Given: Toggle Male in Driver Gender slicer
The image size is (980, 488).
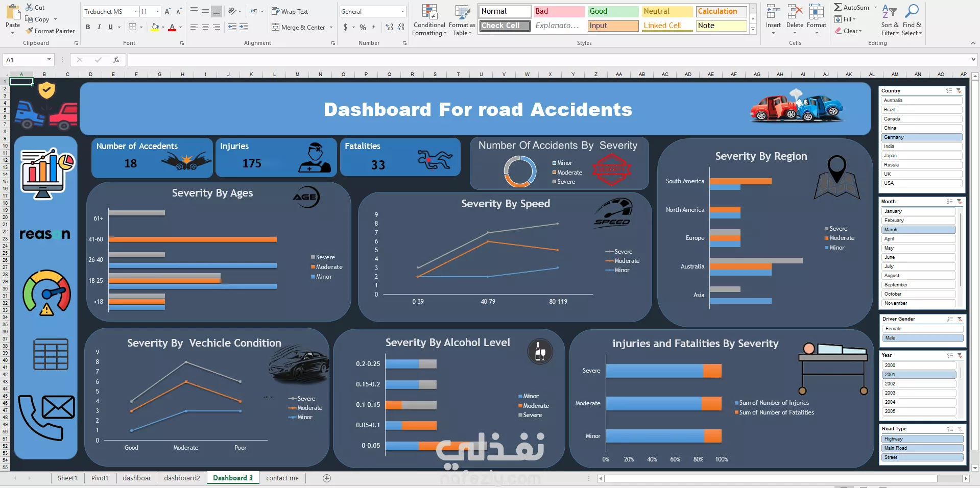Looking at the screenshot, I should 923,338.
